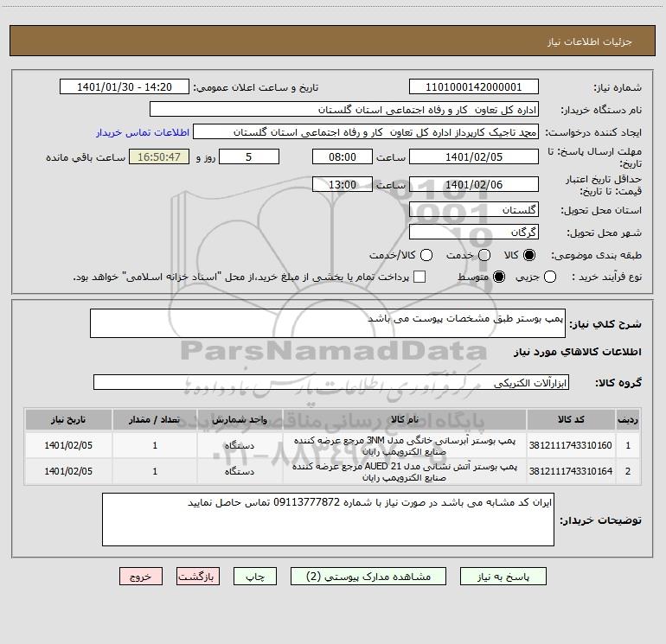Click the request creator field مجد تاجیک
The width and height of the screenshot is (666, 644).
(366, 131)
